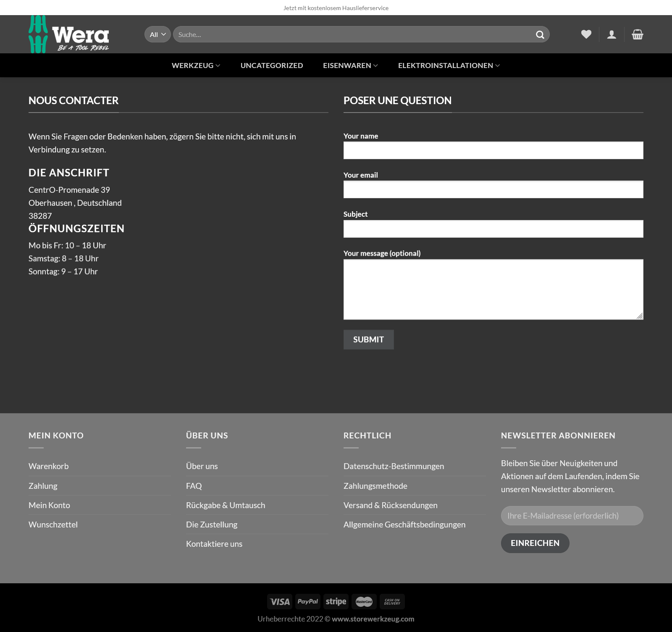The height and width of the screenshot is (632, 672).
Task: Click the DIE ANSCHRIFT heading
Action: coord(69,173)
